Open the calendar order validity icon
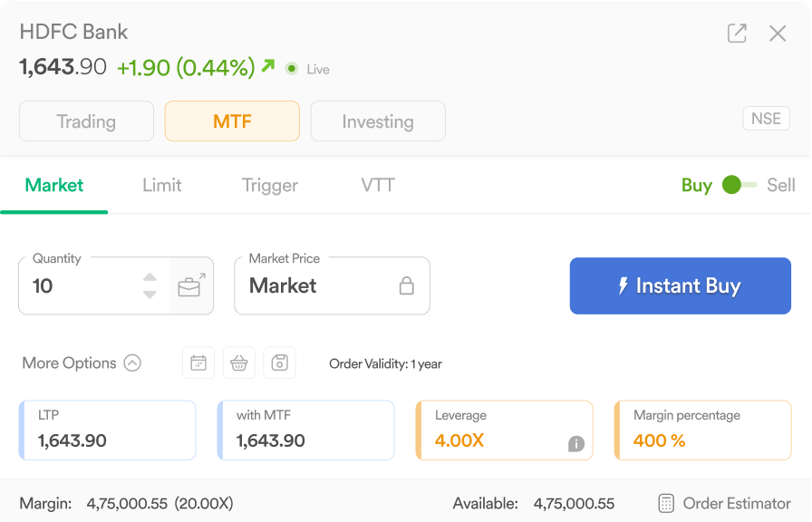Screen dimensions: 812x522 click(198, 363)
